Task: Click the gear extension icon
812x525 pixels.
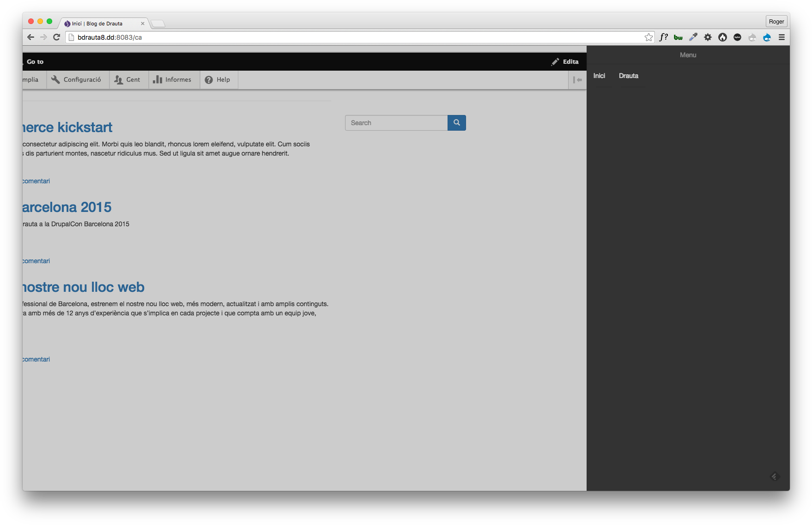Action: (x=708, y=37)
